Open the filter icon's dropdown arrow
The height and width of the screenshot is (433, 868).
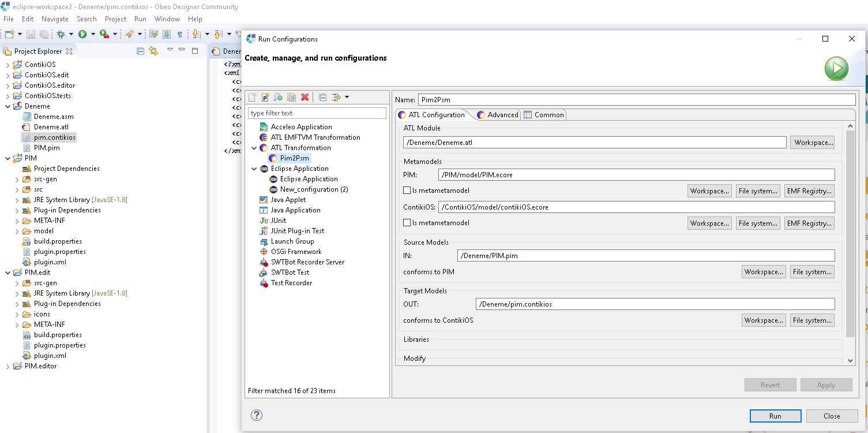(x=347, y=97)
